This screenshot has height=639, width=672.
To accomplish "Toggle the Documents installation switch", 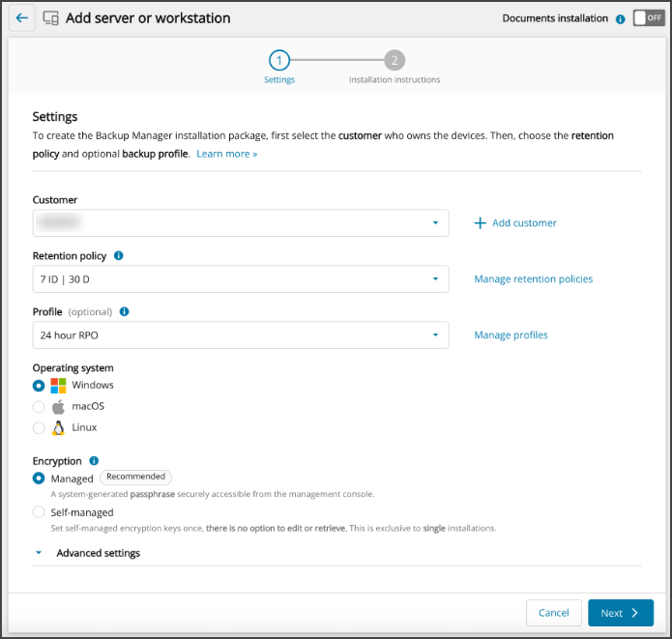I will (x=648, y=18).
